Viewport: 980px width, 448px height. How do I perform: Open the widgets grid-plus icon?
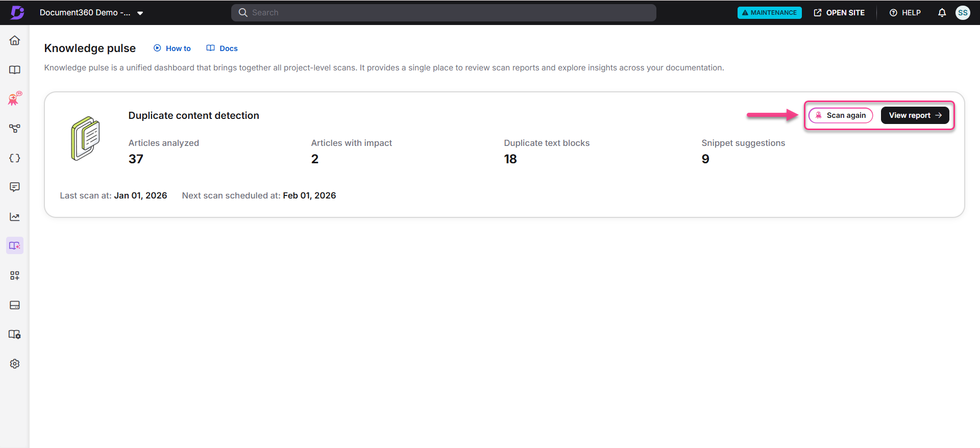click(15, 276)
